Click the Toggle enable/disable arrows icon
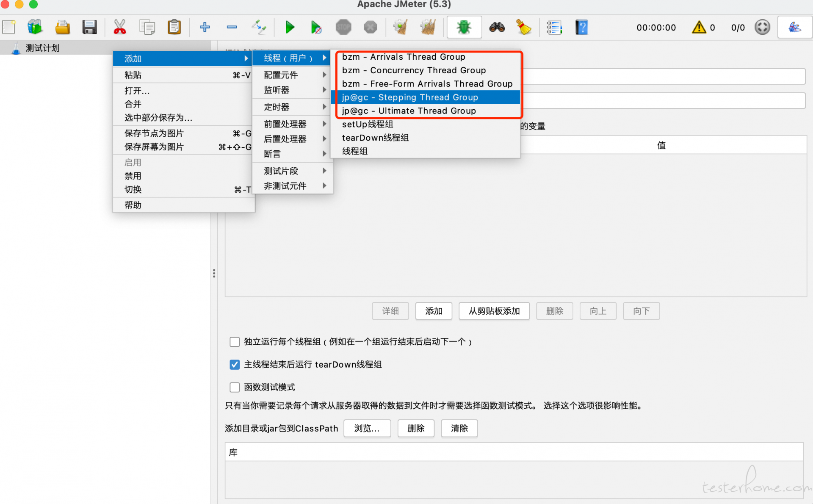The image size is (813, 504). [x=258, y=28]
